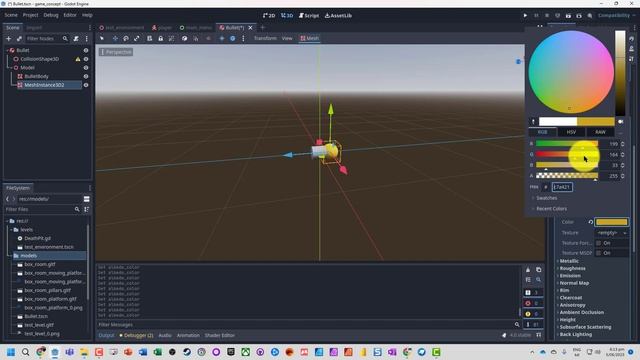Click the Hex color code input field
The width and height of the screenshot is (640, 360).
[x=562, y=187]
